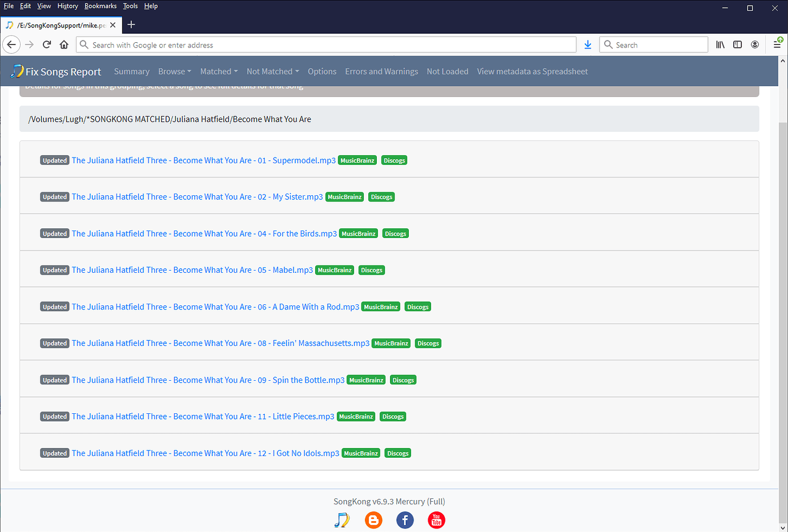The height and width of the screenshot is (532, 788).
Task: Open browser home page icon
Action: coord(64,45)
